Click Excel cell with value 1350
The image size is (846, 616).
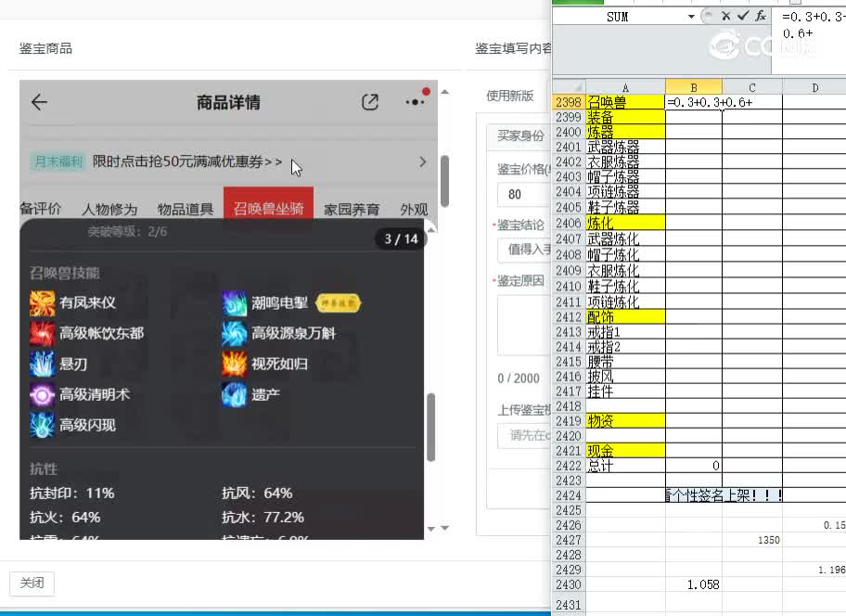coord(752,540)
